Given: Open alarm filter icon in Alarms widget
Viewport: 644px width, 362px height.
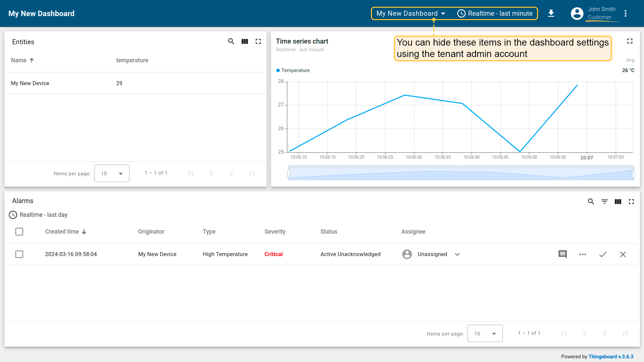Looking at the screenshot, I should [x=604, y=201].
